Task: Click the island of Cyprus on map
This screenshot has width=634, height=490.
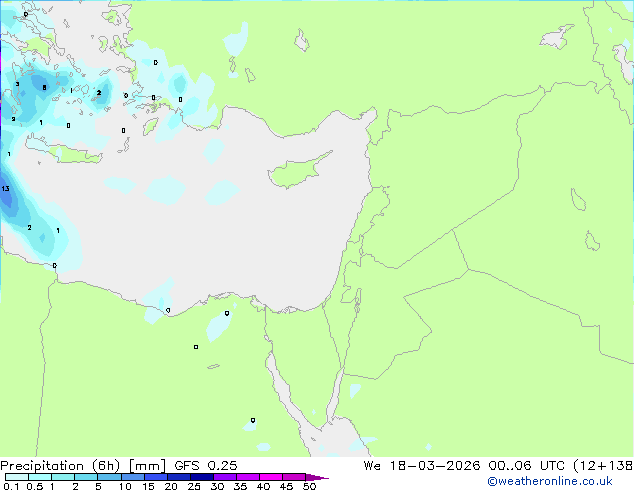Action: click(297, 171)
